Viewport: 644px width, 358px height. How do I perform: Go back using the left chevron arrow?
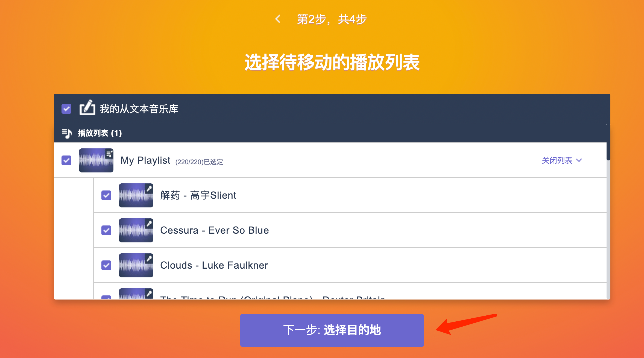coord(278,19)
